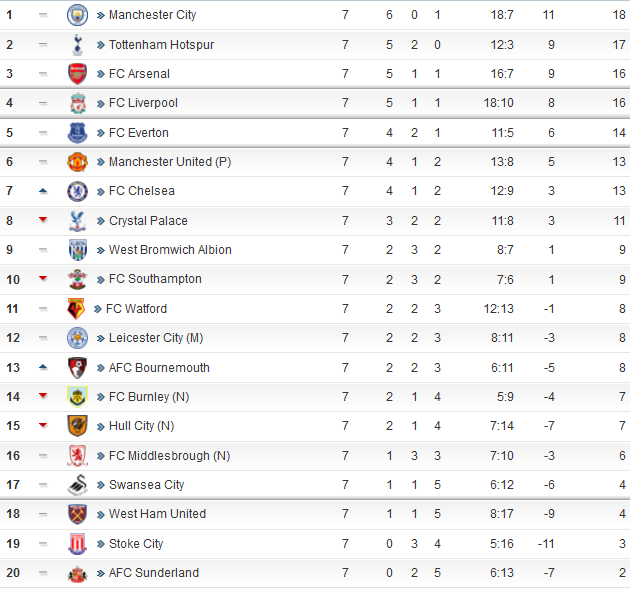This screenshot has height=589, width=630.
Task: Click the Swansea City swan logo
Action: point(77,485)
